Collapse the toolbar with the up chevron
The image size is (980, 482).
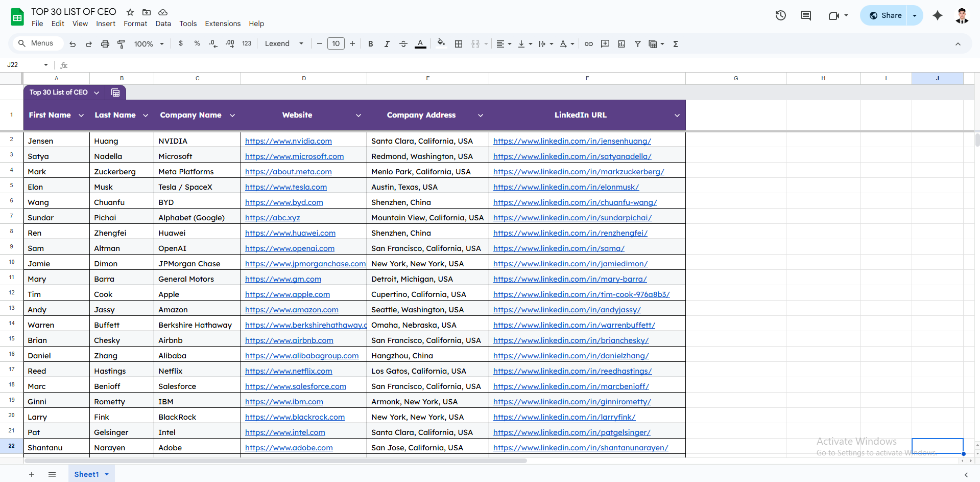(x=958, y=44)
